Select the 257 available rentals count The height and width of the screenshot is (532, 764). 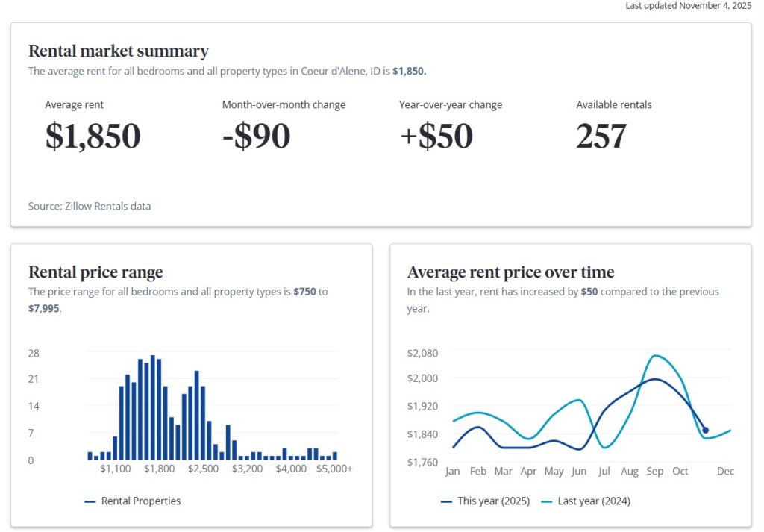(x=601, y=137)
